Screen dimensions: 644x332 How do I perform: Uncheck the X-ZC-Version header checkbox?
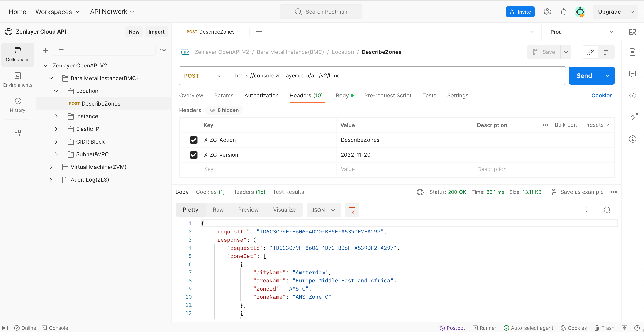193,155
